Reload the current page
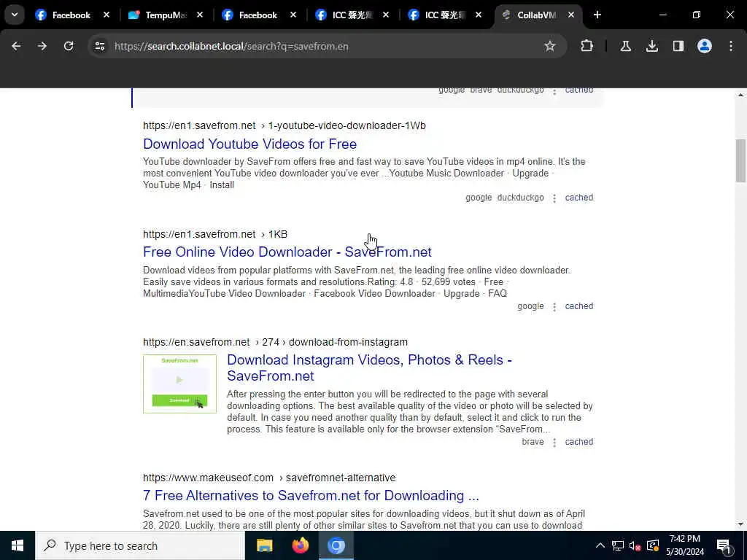Screen dimensions: 747x560 [x=69, y=46]
